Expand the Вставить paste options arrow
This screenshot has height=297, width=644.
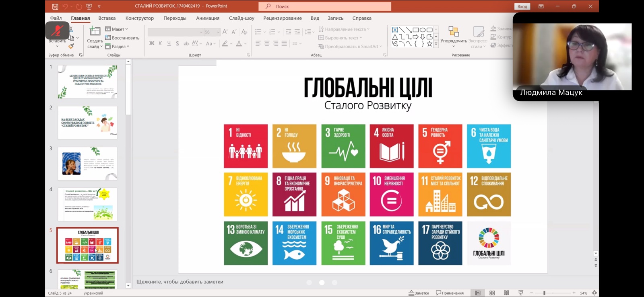click(57, 46)
